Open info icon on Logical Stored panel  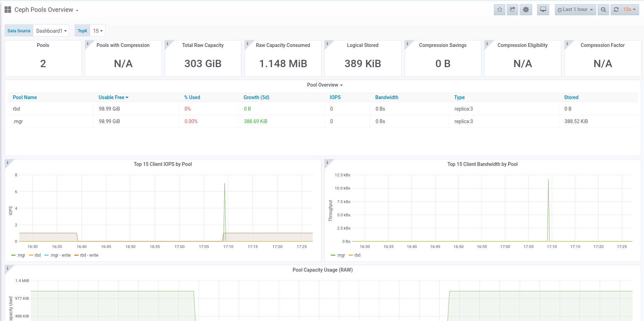(327, 43)
